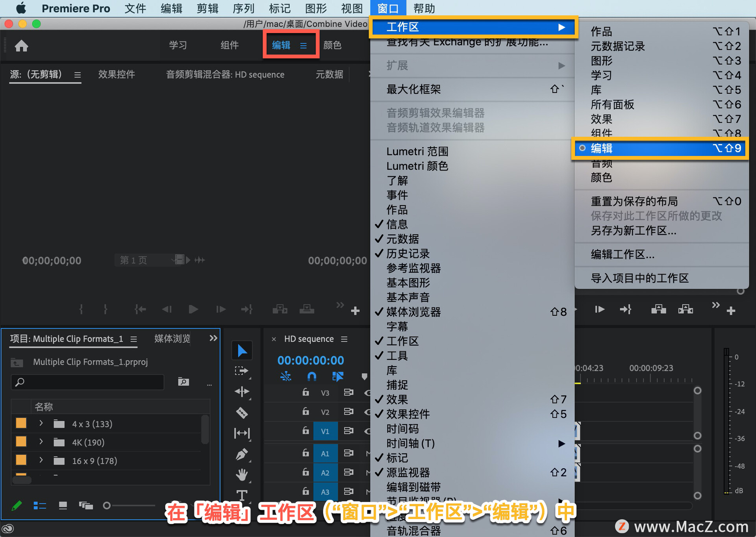The width and height of the screenshot is (756, 537).
Task: Expand the 4 x 3 (133) bin
Action: coord(41,424)
